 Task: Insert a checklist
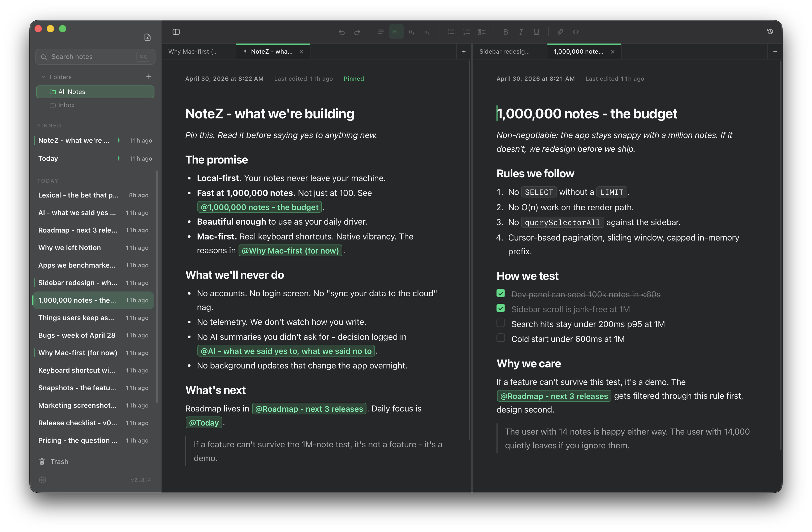click(482, 32)
